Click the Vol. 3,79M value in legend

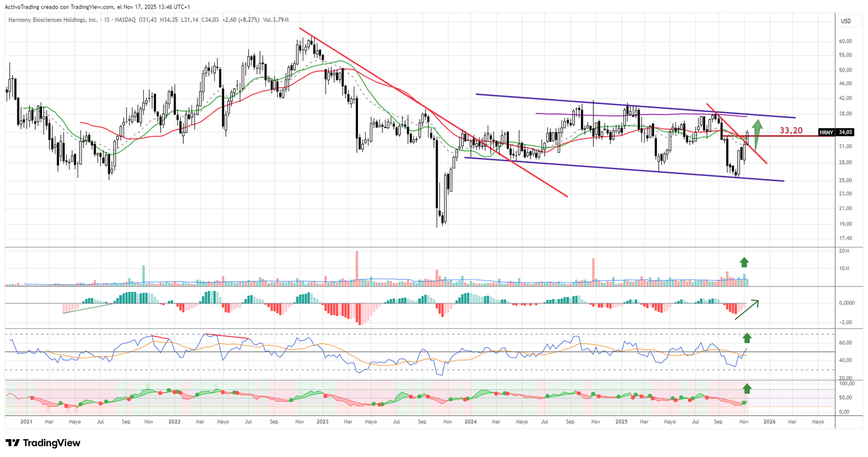[x=276, y=20]
